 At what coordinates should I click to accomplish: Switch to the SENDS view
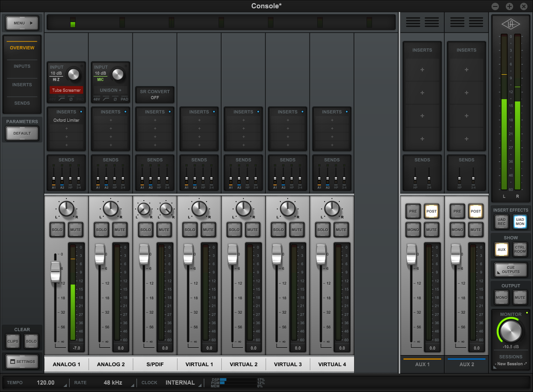pyautogui.click(x=22, y=103)
